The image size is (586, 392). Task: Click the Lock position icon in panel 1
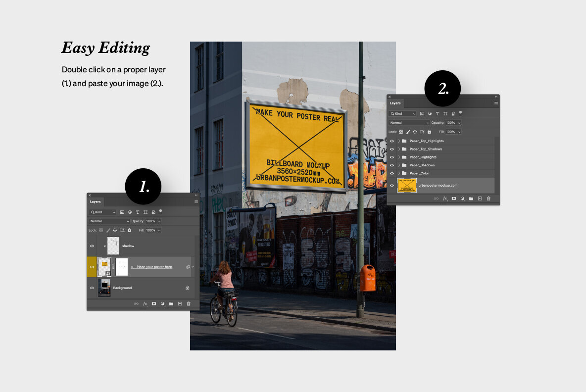click(115, 230)
